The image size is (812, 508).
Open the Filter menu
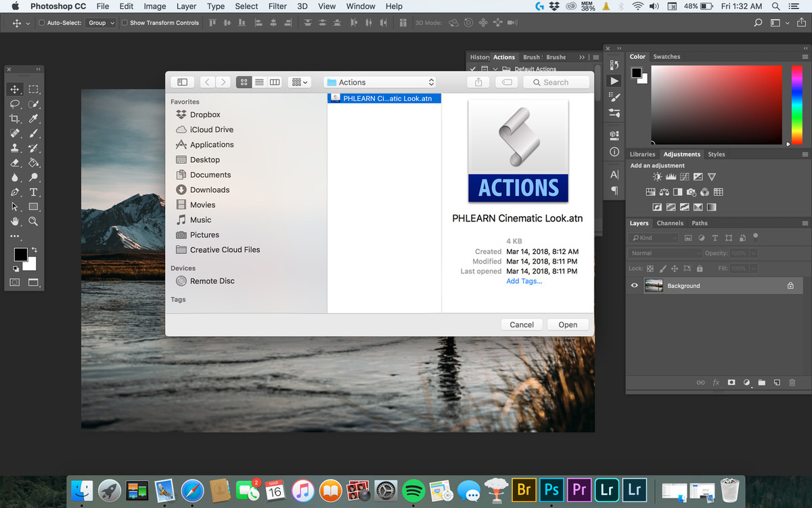tap(278, 6)
